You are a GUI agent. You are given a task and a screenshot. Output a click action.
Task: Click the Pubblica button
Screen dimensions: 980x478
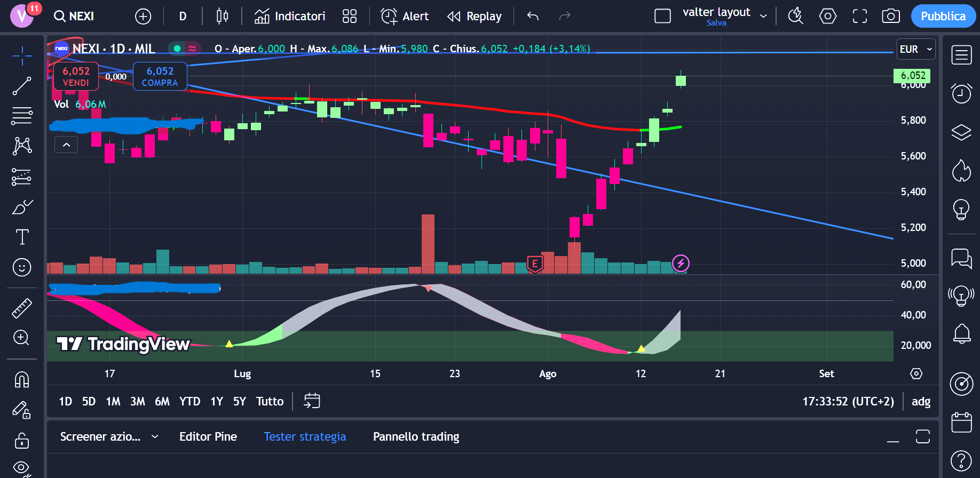coord(943,17)
